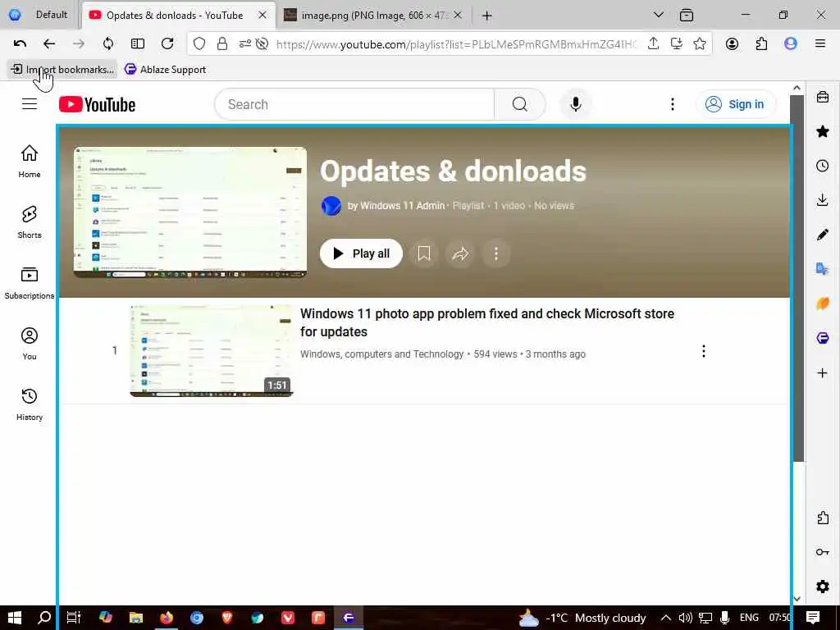
Task: Expand the list all tabs dropdown
Action: pyautogui.click(x=659, y=15)
